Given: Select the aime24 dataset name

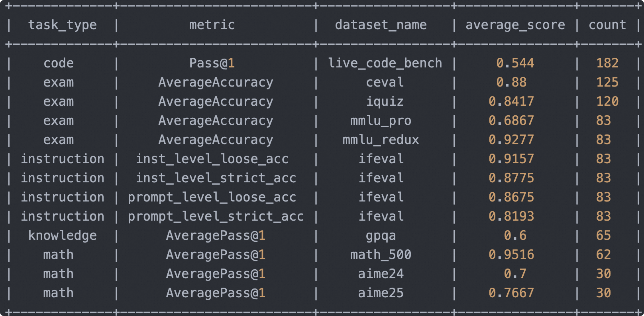Looking at the screenshot, I should click(381, 274).
